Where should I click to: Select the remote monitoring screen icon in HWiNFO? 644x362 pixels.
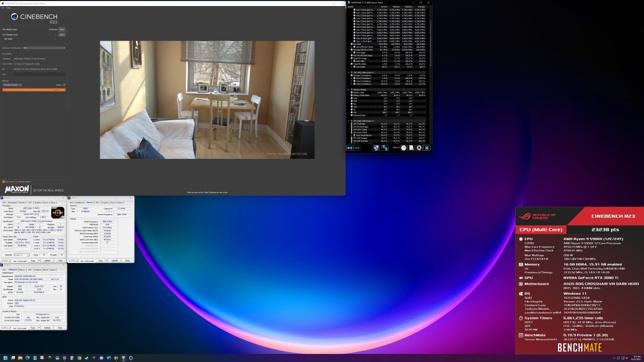click(x=376, y=148)
